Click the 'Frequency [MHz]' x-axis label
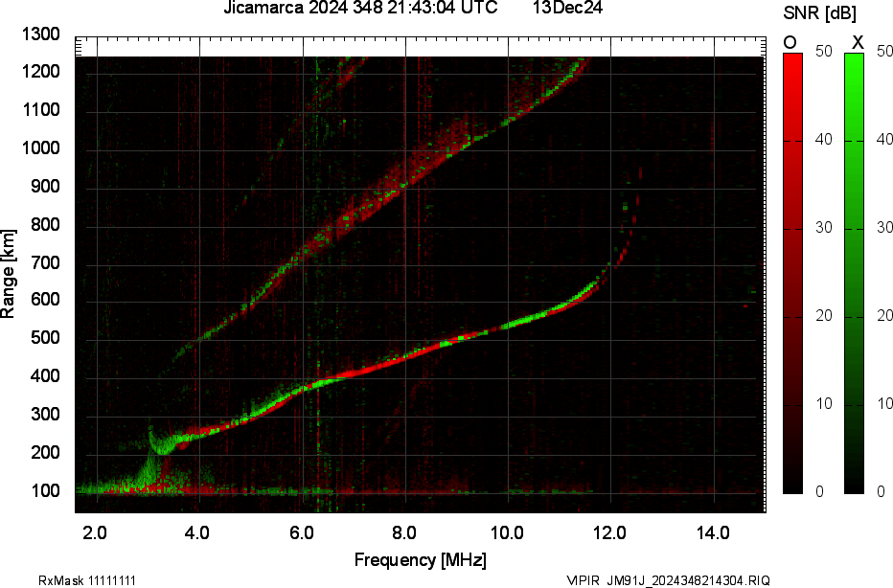This screenshot has height=588, width=893. (x=421, y=559)
